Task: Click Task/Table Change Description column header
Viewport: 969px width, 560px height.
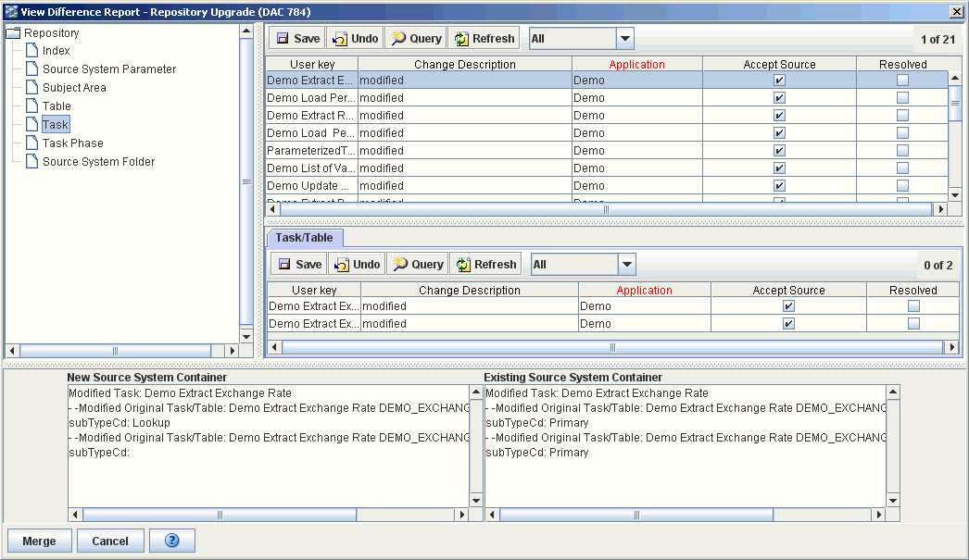Action: (470, 291)
